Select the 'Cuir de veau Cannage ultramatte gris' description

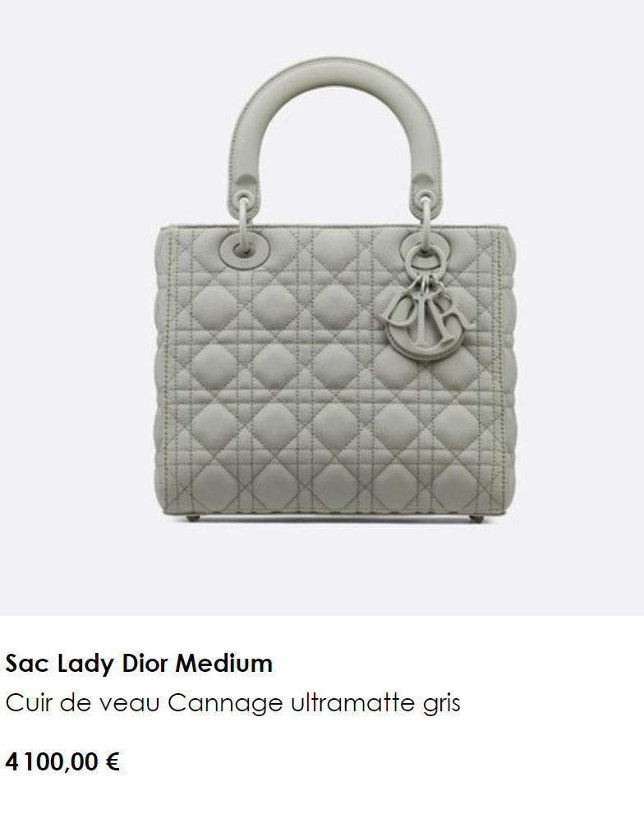[x=232, y=703]
